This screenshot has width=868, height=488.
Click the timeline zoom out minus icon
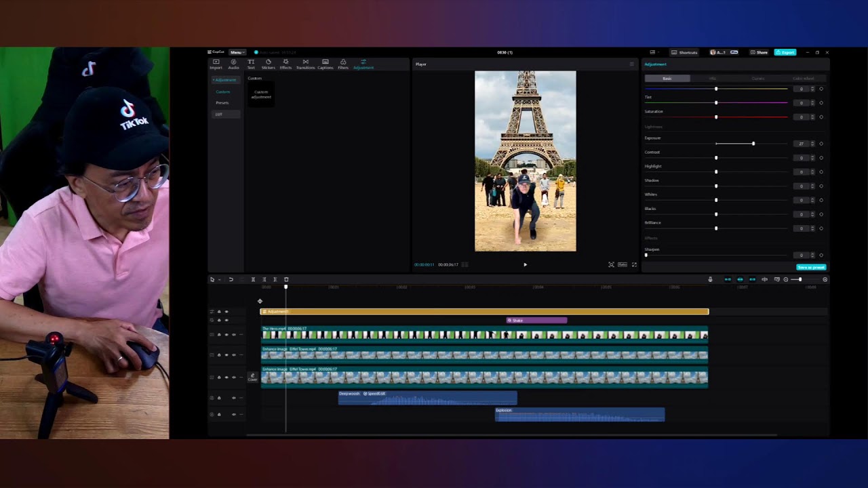tap(786, 279)
